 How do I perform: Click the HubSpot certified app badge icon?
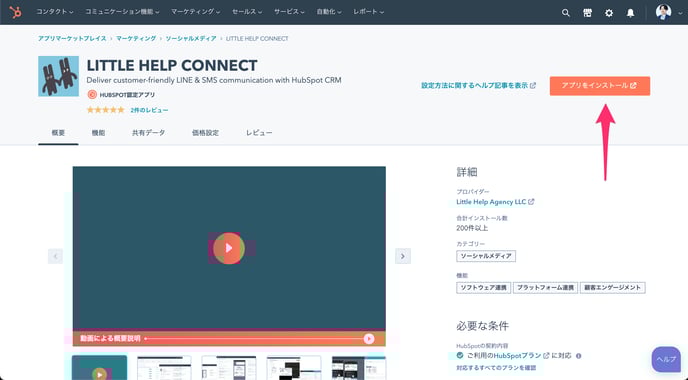point(92,94)
